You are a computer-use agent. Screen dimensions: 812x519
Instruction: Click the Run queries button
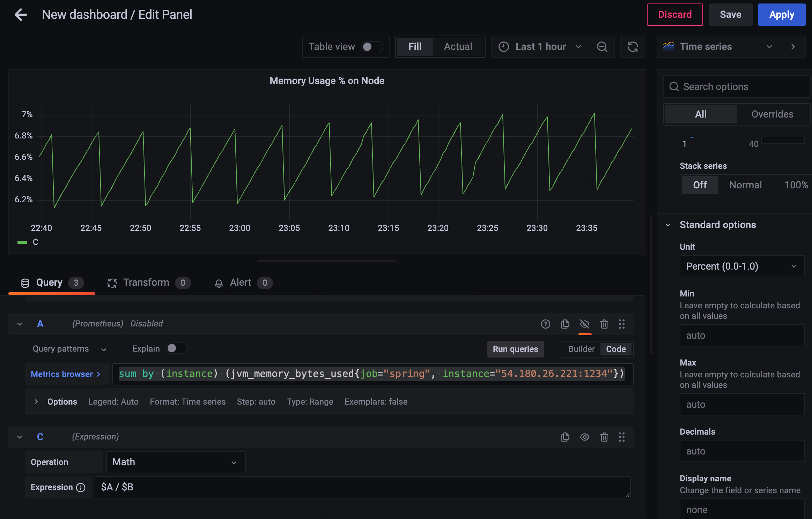(x=515, y=349)
